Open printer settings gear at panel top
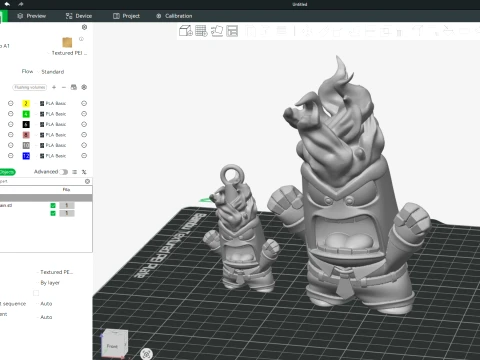 pos(84,27)
